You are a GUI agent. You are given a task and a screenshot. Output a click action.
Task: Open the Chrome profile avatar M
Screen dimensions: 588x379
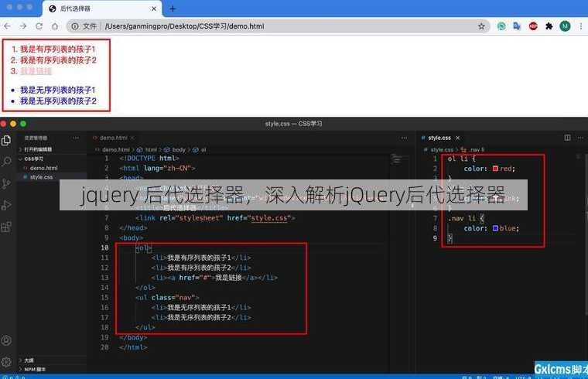[x=565, y=26]
